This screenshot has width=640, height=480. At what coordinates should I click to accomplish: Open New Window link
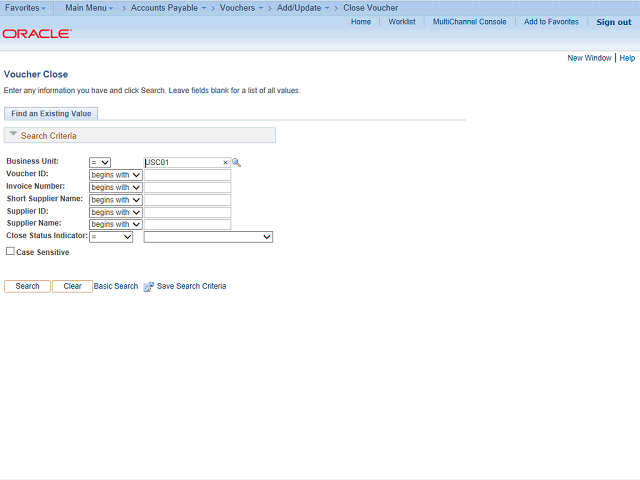click(x=589, y=58)
